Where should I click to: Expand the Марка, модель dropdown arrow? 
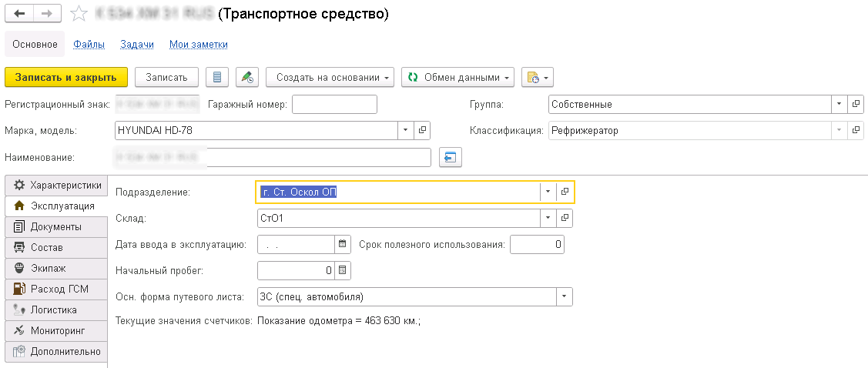pos(406,131)
